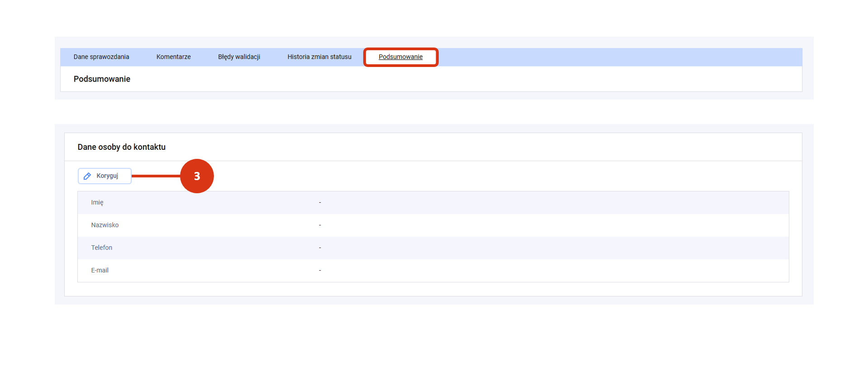
Task: Select the Nazwisko row label
Action: pyautogui.click(x=105, y=225)
